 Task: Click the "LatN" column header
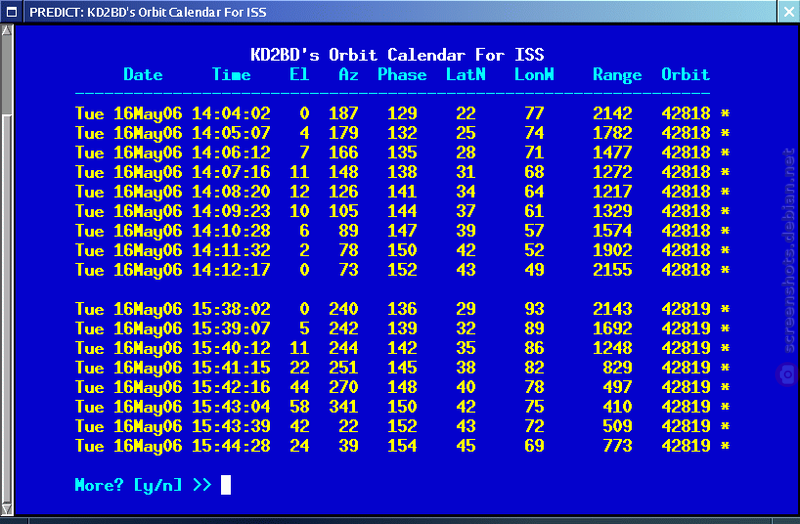[466, 74]
